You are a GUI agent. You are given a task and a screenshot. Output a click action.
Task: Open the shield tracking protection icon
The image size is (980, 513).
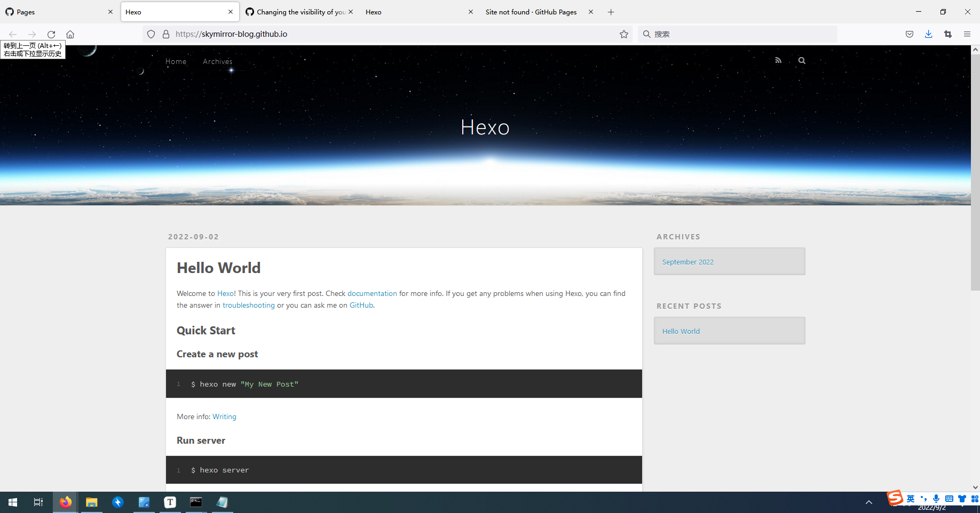click(151, 34)
